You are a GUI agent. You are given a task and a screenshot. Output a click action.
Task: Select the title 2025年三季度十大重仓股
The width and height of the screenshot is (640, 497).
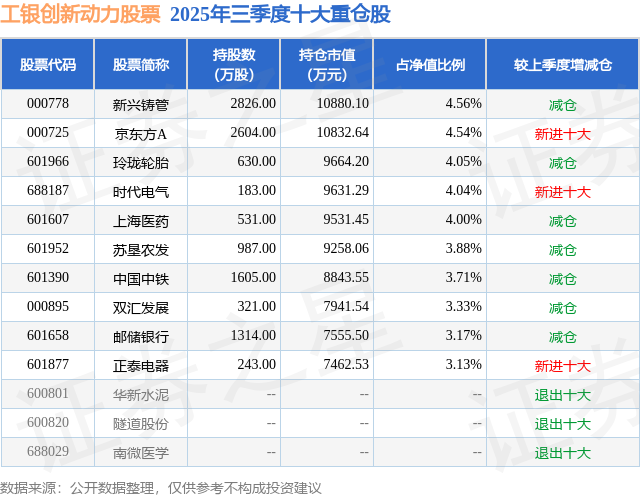280,14
